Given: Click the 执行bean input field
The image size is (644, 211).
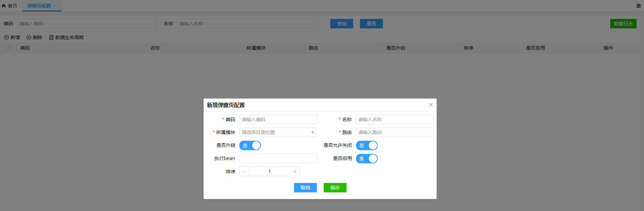Looking at the screenshot, I should click(278, 158).
